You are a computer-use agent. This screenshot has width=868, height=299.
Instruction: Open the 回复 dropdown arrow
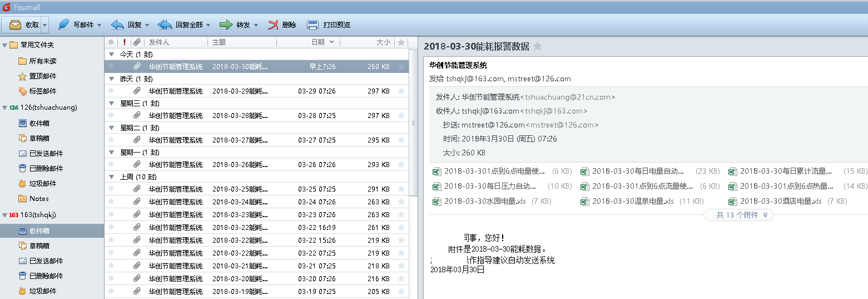147,25
